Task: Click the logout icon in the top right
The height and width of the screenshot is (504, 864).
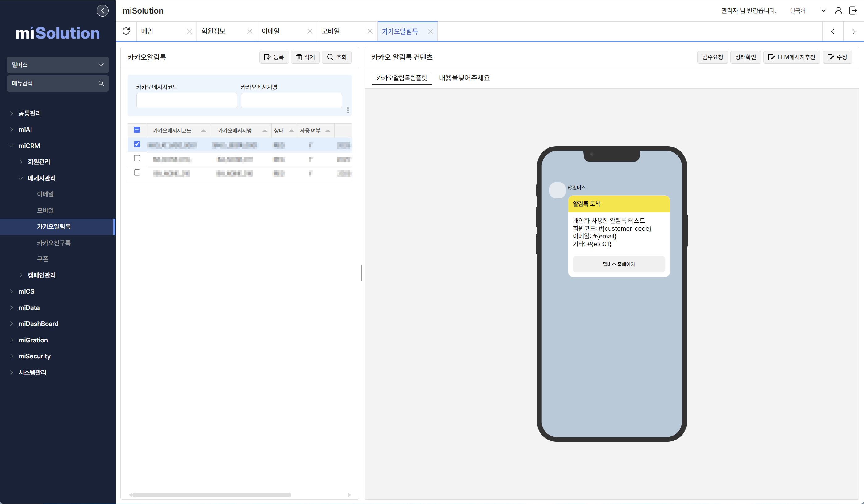Action: tap(853, 10)
